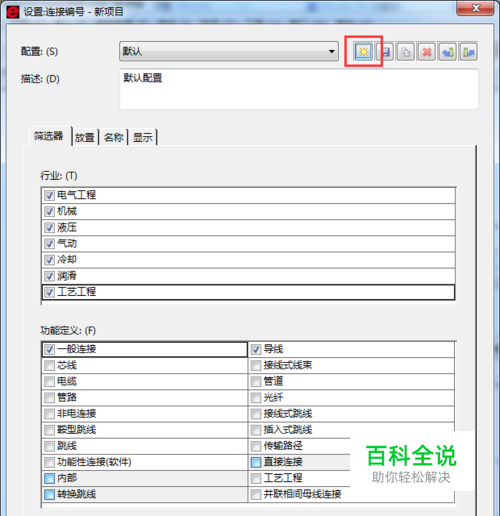Click the EPLAN red e title icon

[13, 12]
